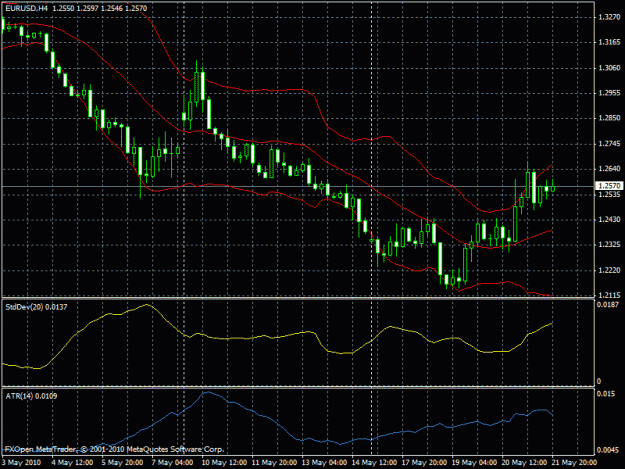This screenshot has width=625, height=469.
Task: Click the 11 May 20:00 time label
Action: [x=274, y=463]
